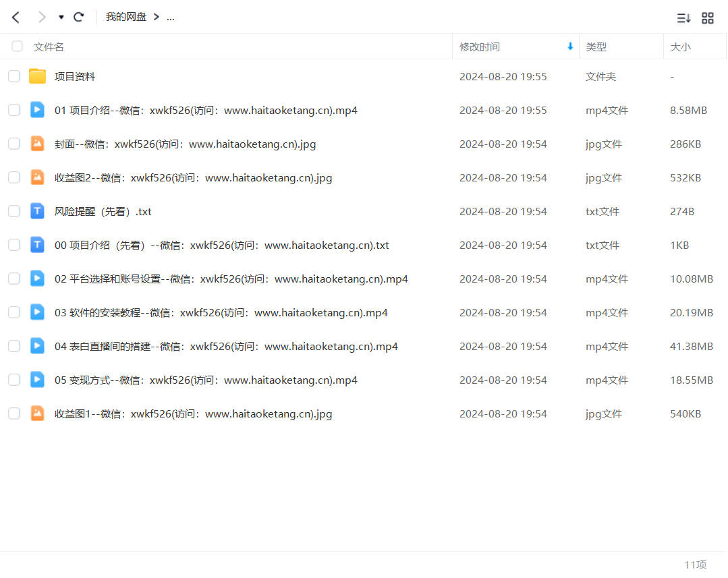
Task: Open 01 项目介绍 mp4 file name
Action: click(206, 111)
